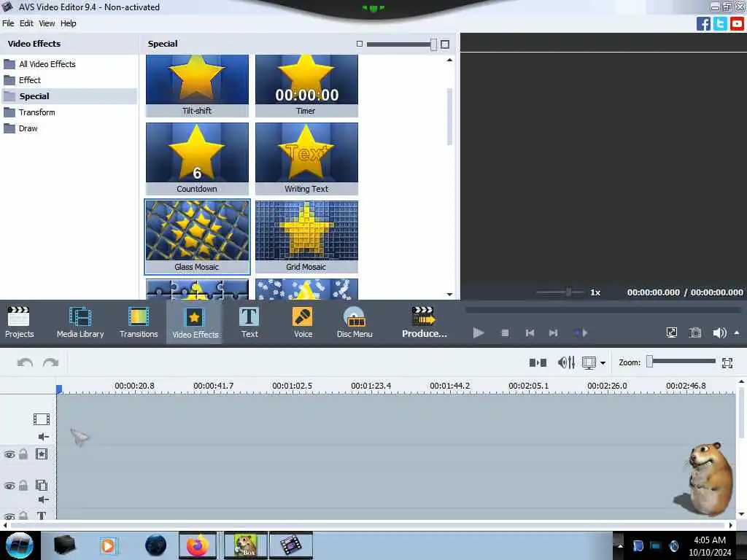
Task: Click the zoom-to-fit timeline icon
Action: [x=727, y=363]
